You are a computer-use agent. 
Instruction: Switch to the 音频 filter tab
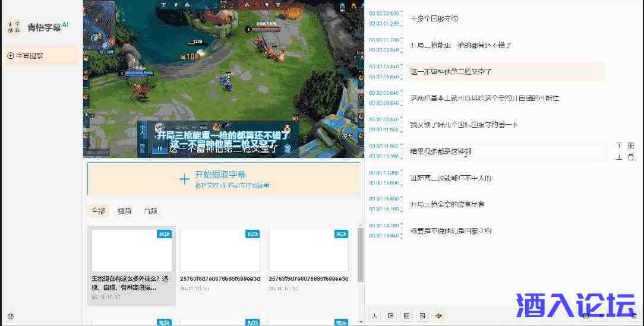150,211
